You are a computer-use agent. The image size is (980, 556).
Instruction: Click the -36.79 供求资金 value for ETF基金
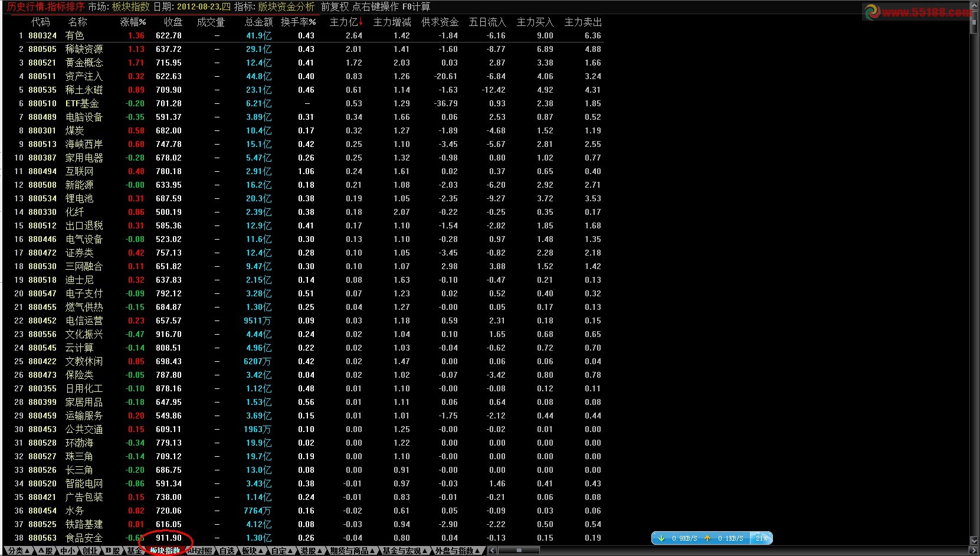tap(445, 103)
